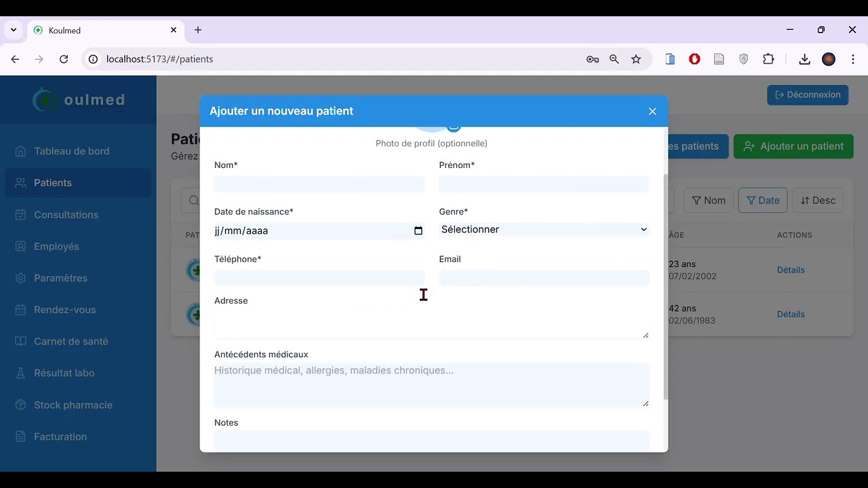Click the Facturation document icon
This screenshot has height=488, width=868.
coord(20,437)
